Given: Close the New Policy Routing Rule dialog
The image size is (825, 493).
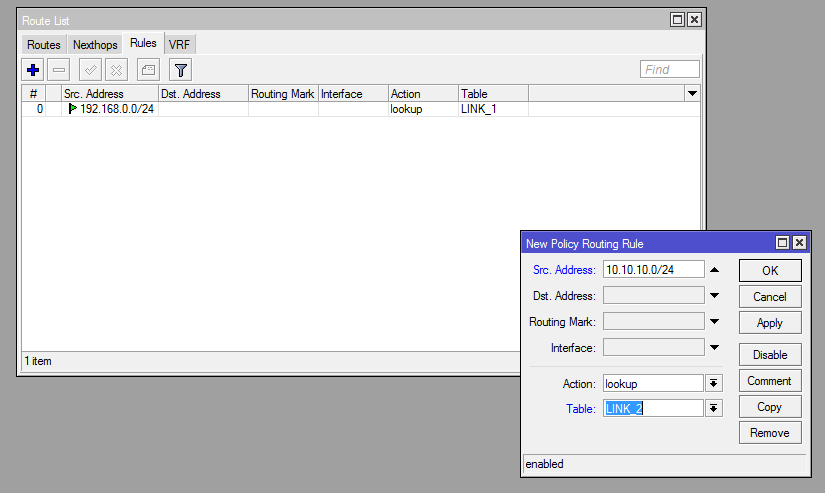Looking at the screenshot, I should pos(799,243).
